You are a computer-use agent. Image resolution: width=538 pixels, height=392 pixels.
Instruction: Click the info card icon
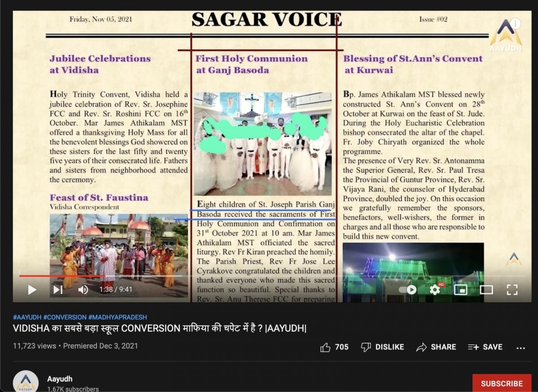(516, 23)
